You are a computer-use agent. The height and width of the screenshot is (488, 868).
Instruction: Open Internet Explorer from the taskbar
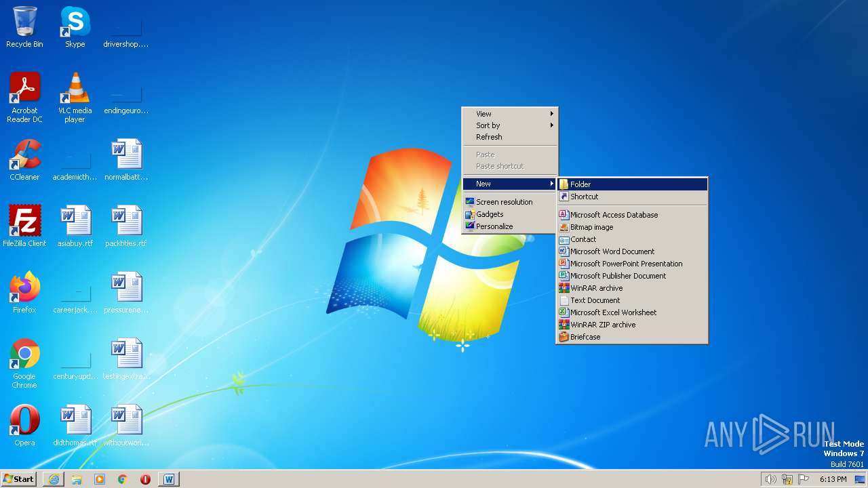pos(54,479)
